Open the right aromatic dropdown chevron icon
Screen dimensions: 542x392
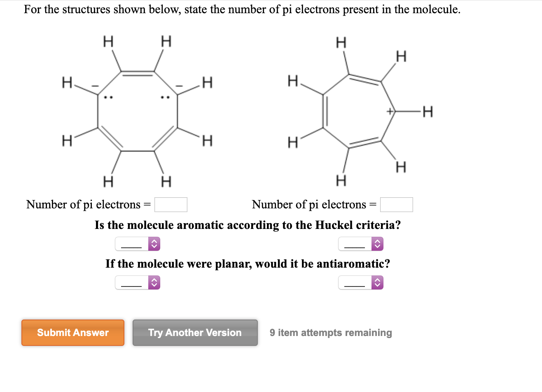click(378, 244)
